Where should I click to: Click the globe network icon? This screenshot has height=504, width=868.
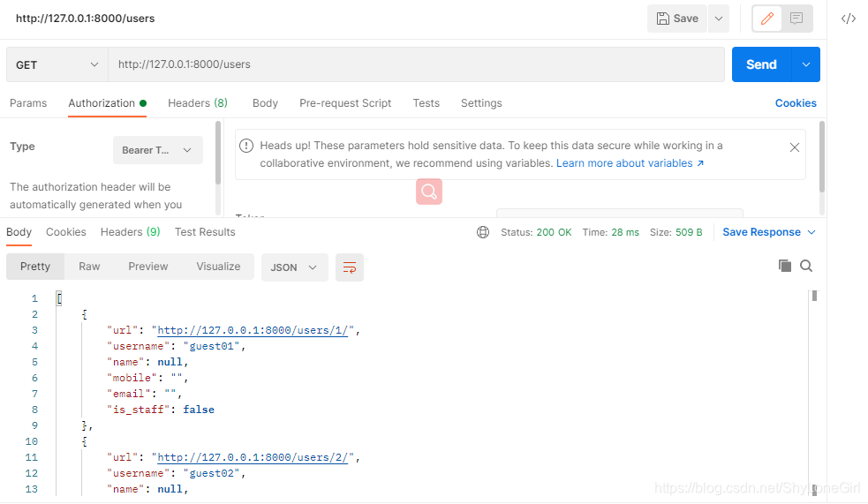[483, 232]
